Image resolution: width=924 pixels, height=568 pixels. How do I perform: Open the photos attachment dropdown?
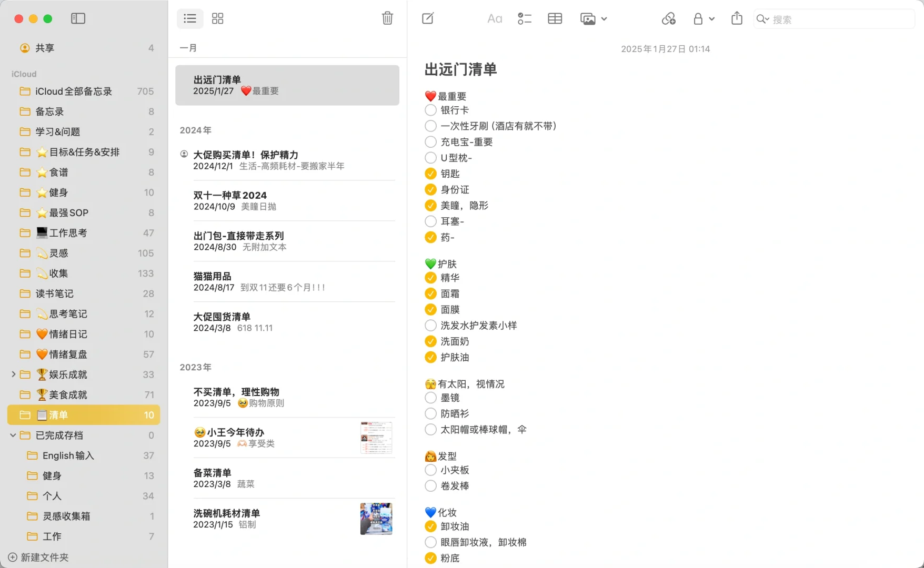[604, 18]
